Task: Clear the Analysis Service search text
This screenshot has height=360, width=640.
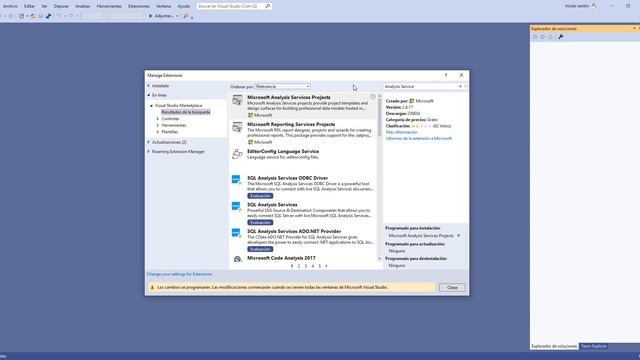Action: (x=460, y=87)
